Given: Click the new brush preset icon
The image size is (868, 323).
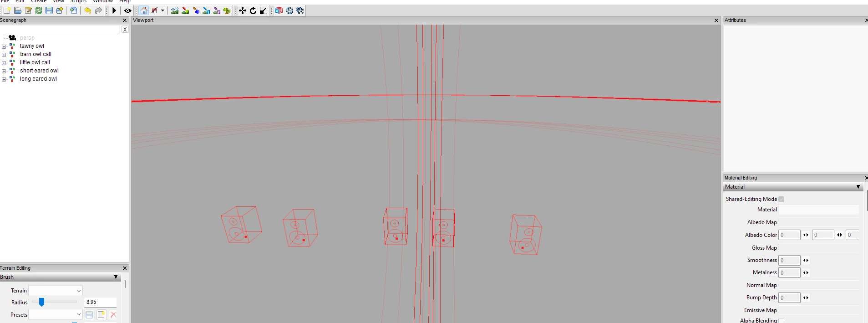Looking at the screenshot, I should point(102,315).
